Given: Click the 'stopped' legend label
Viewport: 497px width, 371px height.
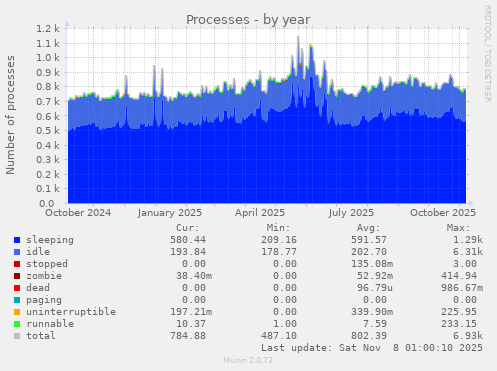Looking at the screenshot, I should [47, 264].
